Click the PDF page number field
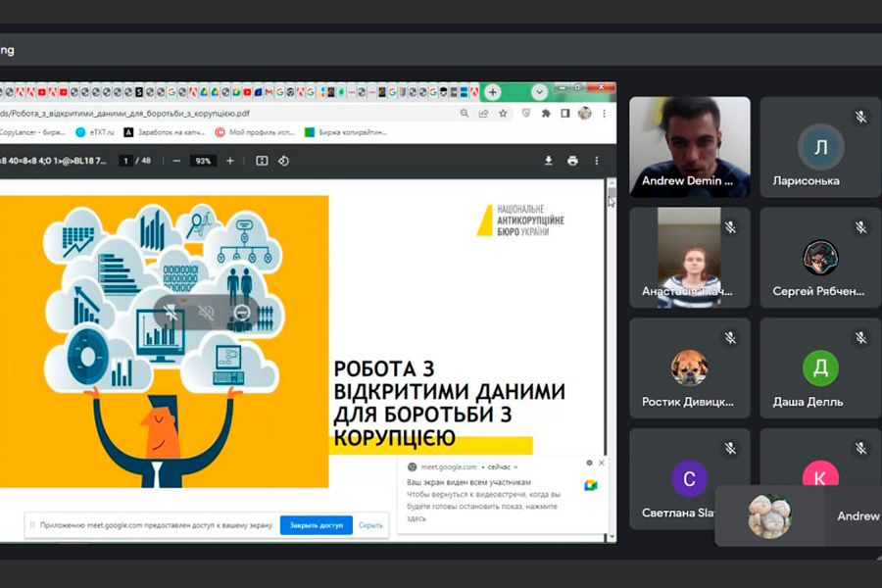Screen dimensions: 882x588 [x=126, y=161]
